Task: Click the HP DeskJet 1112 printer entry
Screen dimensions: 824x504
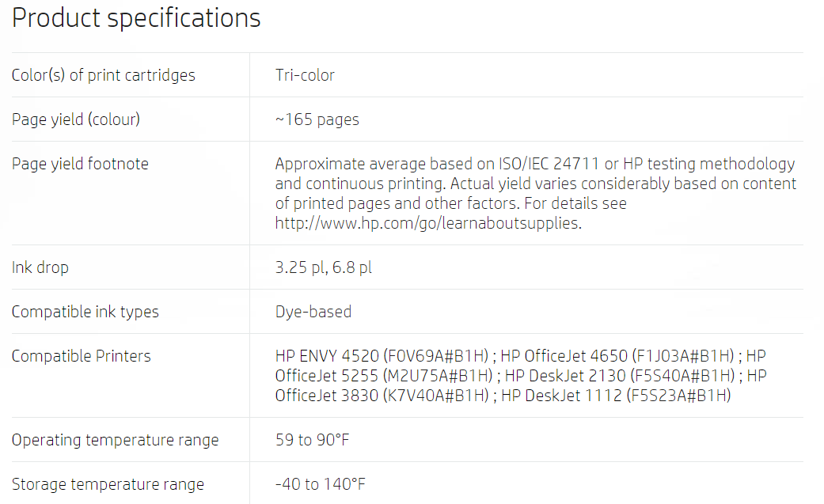Action: click(616, 396)
